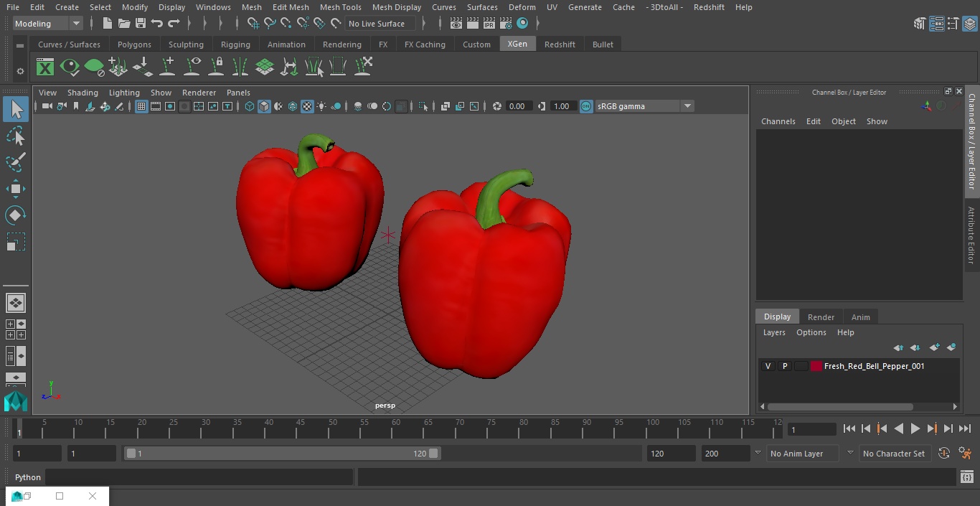Click the lock guide icon on shelf

click(216, 67)
